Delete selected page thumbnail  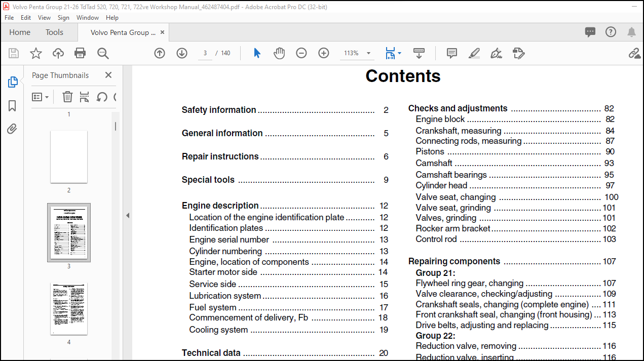67,97
